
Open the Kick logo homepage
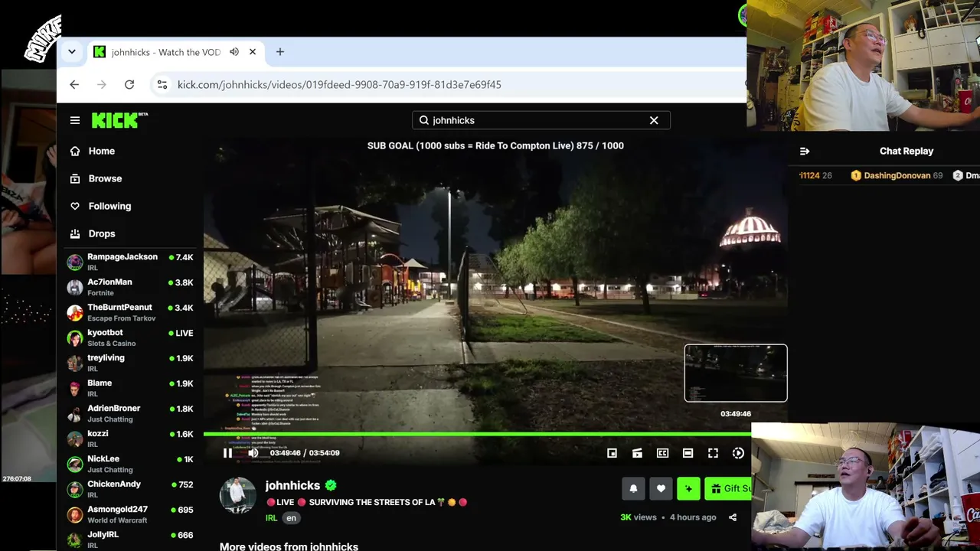pos(119,120)
